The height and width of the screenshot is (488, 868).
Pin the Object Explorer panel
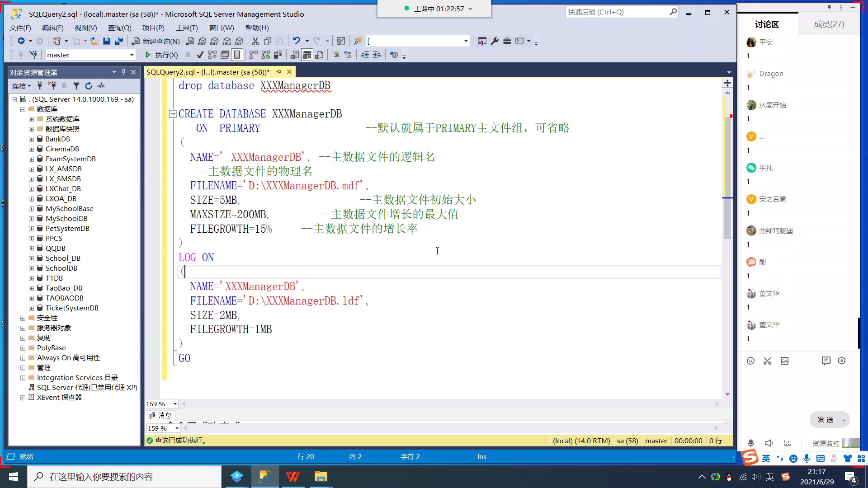click(x=123, y=72)
